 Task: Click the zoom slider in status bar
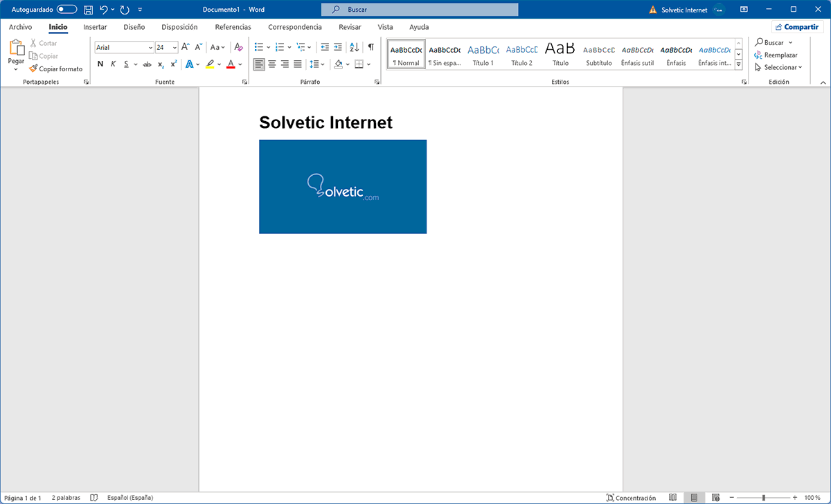pyautogui.click(x=763, y=498)
